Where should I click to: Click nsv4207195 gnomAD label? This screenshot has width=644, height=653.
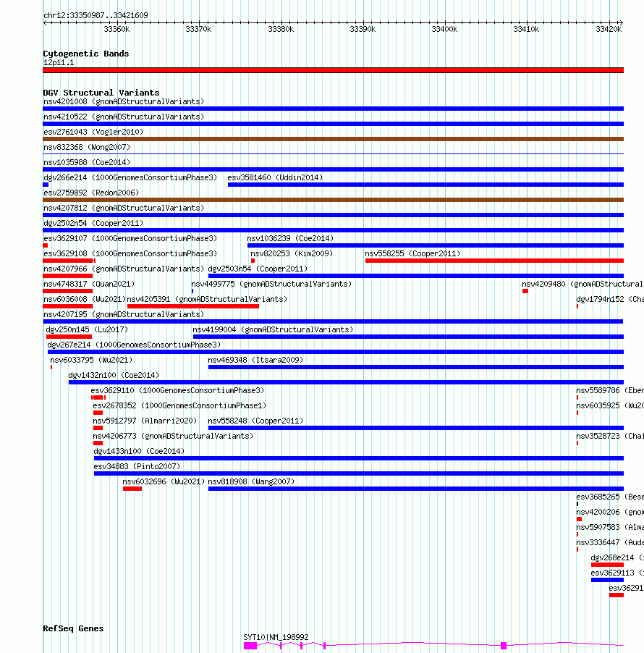tap(124, 314)
